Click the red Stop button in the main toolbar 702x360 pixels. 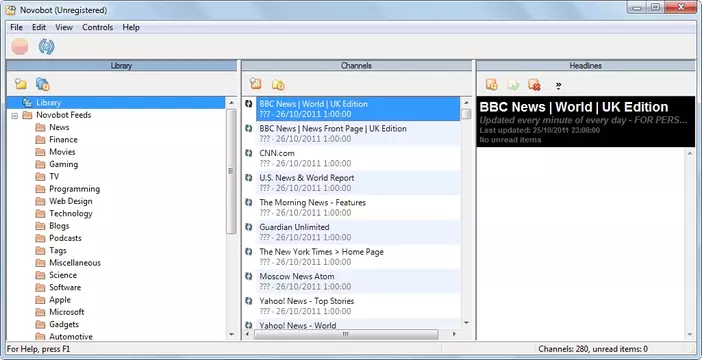tap(20, 47)
